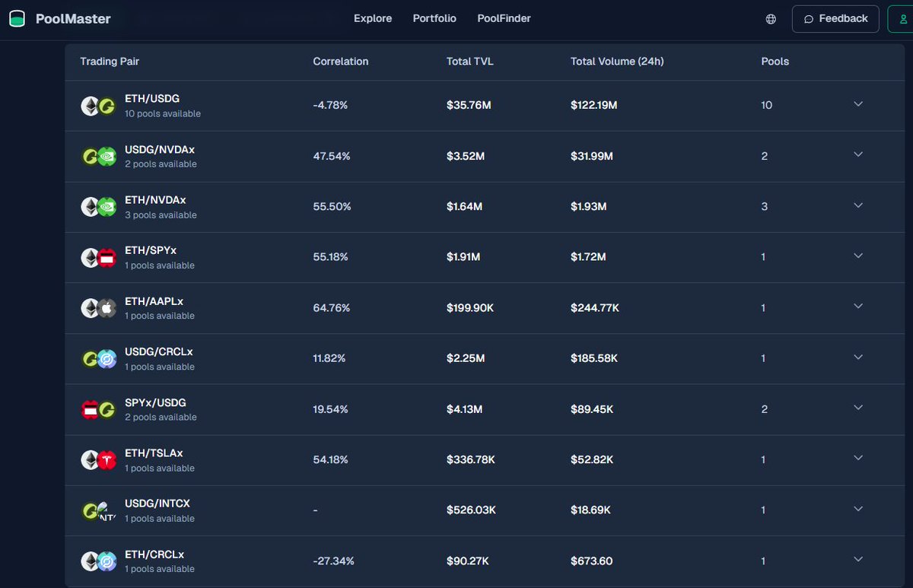913x588 pixels.
Task: Click the $185.58K volume value
Action: point(595,358)
